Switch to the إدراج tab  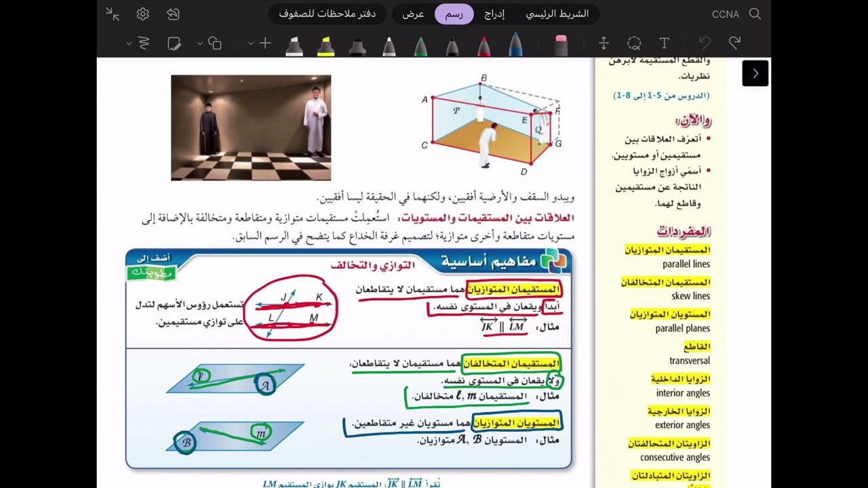[x=494, y=14]
